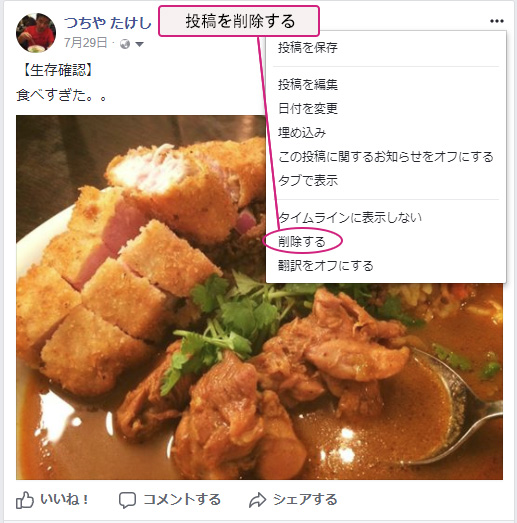
Task: Open the つちや たけし profile link
Action: click(x=108, y=23)
